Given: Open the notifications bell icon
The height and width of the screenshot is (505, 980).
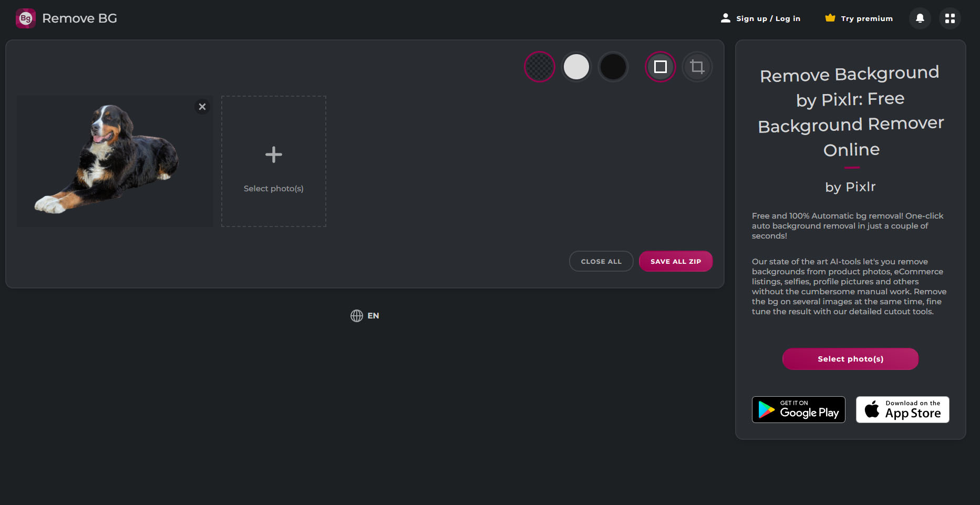Looking at the screenshot, I should tap(920, 18).
